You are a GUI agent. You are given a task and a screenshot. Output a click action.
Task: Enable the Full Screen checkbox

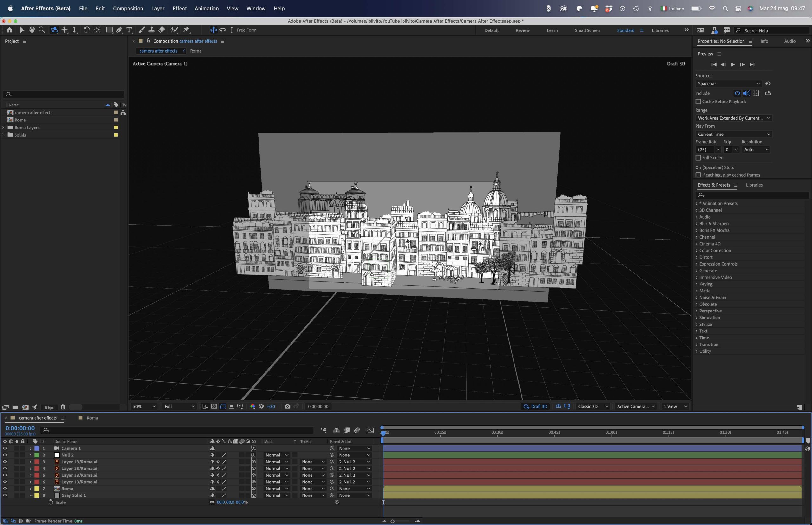pyautogui.click(x=698, y=157)
